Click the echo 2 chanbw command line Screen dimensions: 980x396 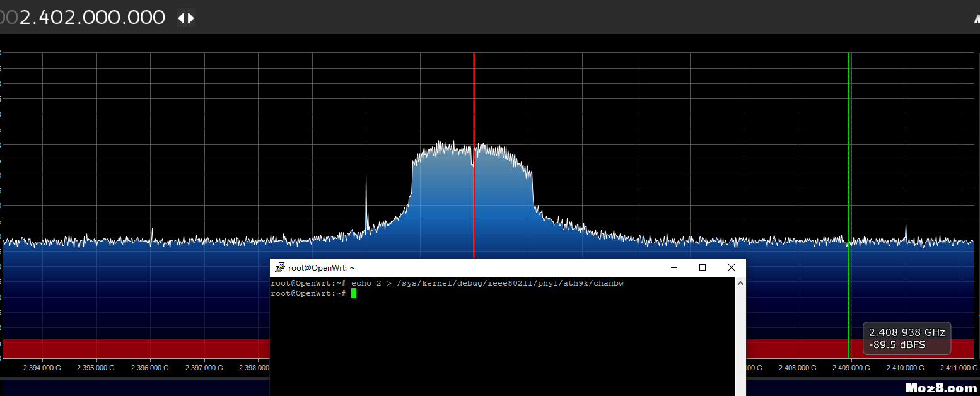pyautogui.click(x=447, y=284)
